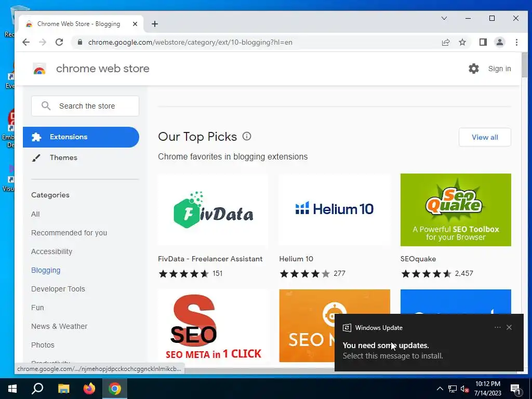Open web store settings gear
532x399 pixels.
[474, 69]
